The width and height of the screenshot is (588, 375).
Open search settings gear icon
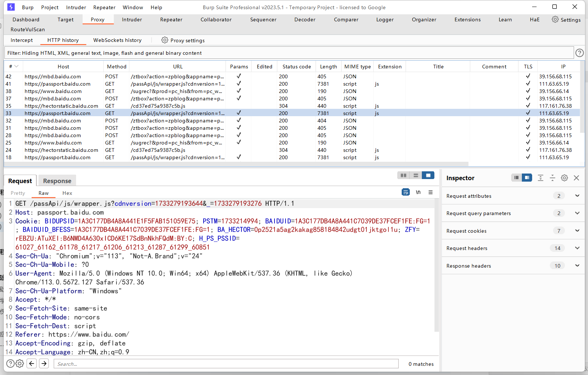(x=20, y=364)
